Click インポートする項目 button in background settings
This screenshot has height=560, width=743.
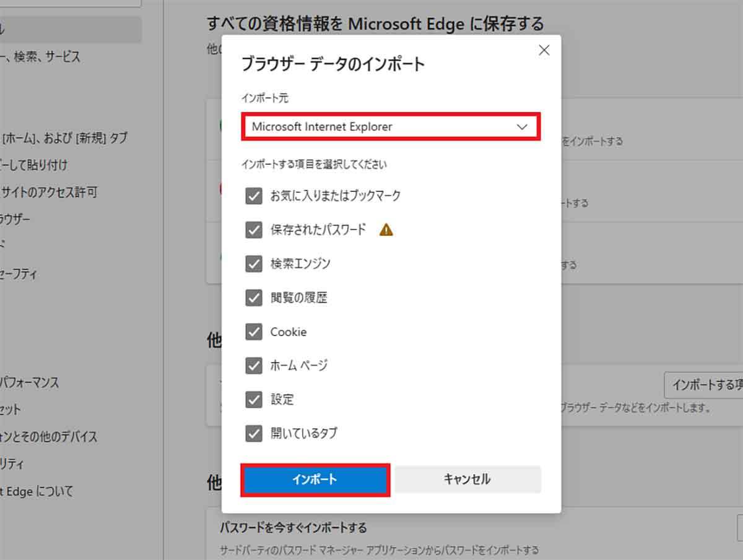(704, 385)
